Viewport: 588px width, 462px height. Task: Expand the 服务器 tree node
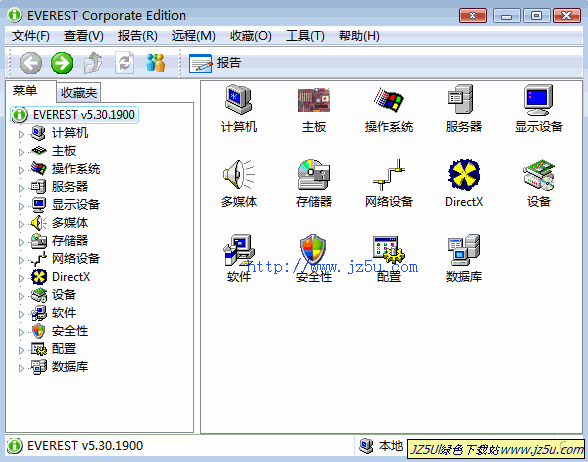point(21,188)
